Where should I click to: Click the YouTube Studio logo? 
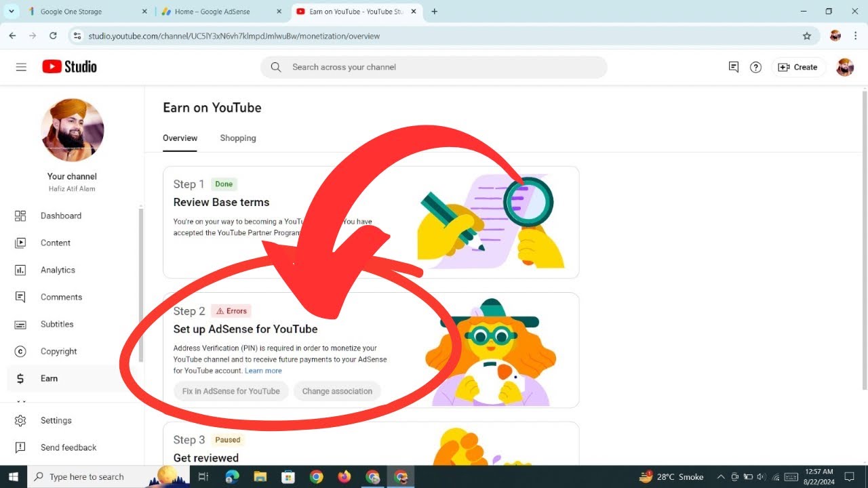coord(69,66)
